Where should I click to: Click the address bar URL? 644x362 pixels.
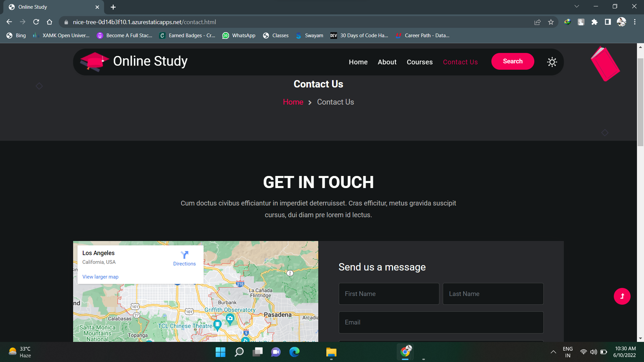click(144, 22)
